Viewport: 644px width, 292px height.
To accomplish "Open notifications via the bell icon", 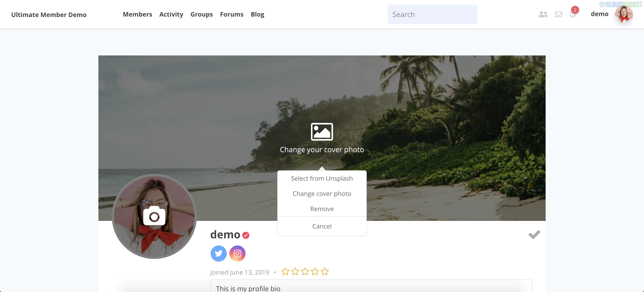I will [x=573, y=15].
